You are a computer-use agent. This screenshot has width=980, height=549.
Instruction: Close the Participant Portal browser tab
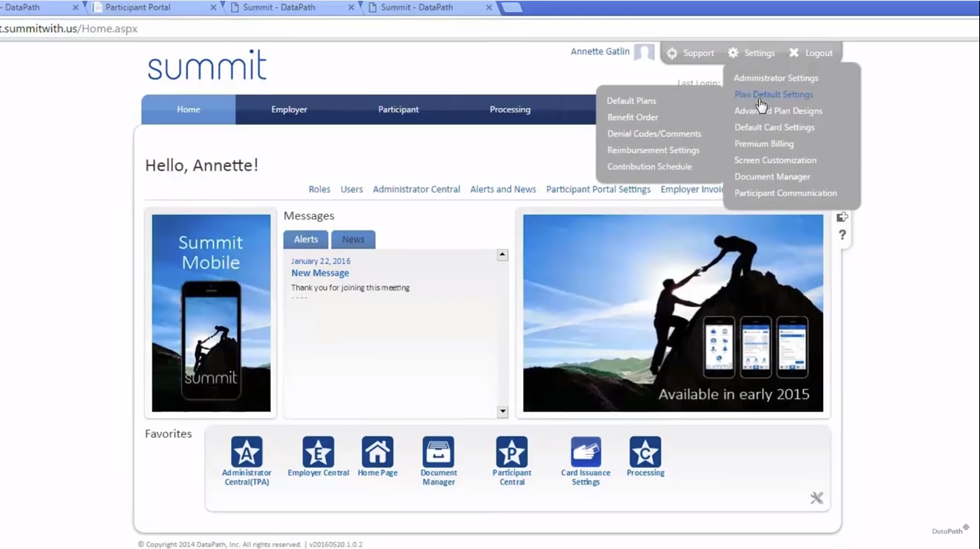(213, 8)
